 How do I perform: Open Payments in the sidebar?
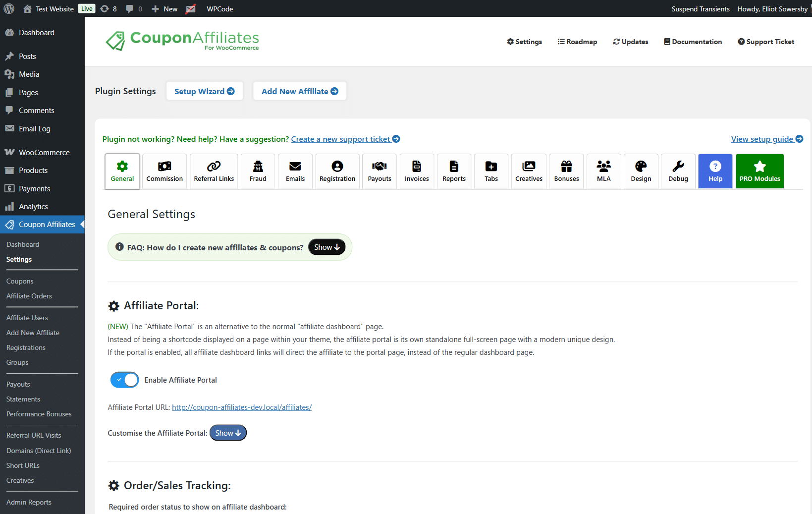[x=42, y=189]
